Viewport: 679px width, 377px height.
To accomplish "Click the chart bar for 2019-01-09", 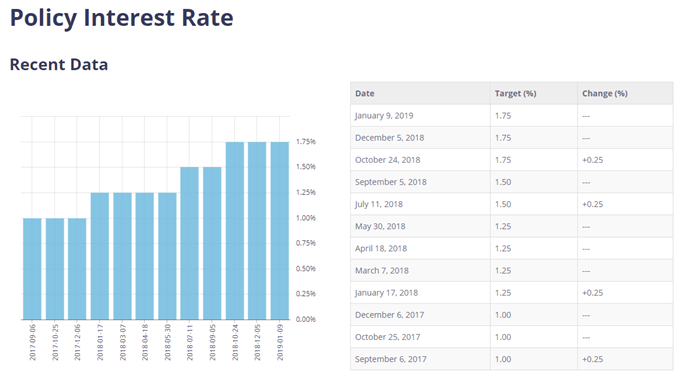I will pyautogui.click(x=280, y=231).
